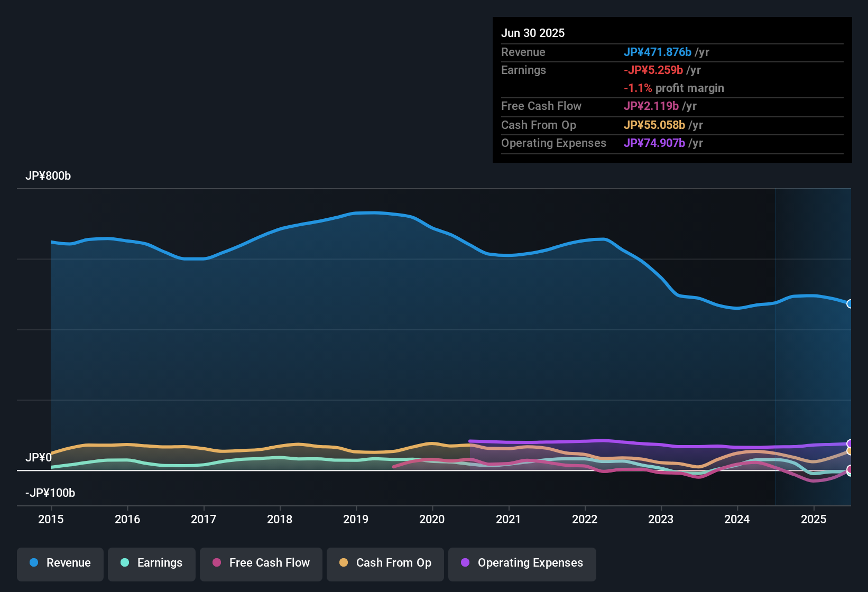Select the 2016 label on the time axis
This screenshot has height=592, width=868.
coord(127,520)
